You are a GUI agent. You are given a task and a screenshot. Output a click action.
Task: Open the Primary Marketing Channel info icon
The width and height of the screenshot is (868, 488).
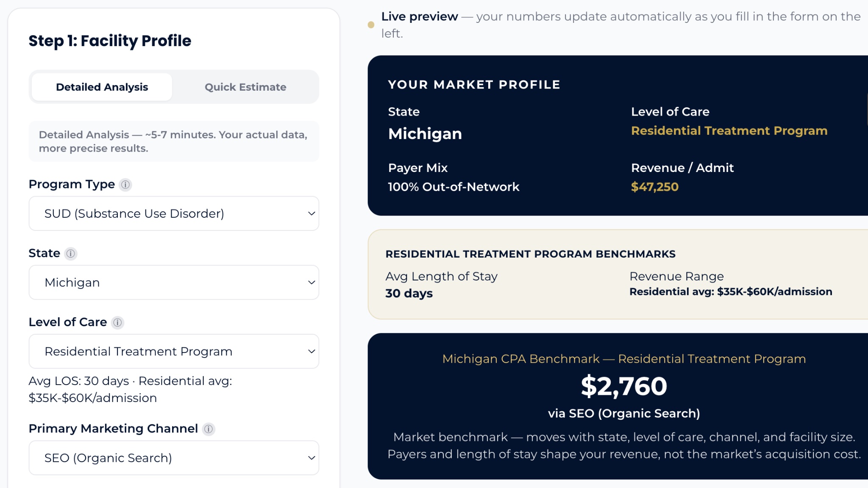pos(209,429)
